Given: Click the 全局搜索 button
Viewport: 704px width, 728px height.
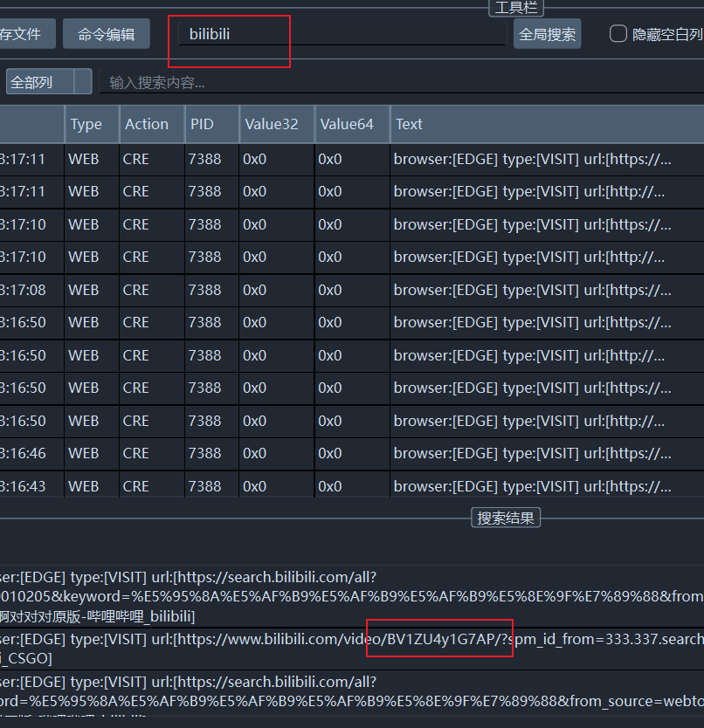Looking at the screenshot, I should point(547,34).
